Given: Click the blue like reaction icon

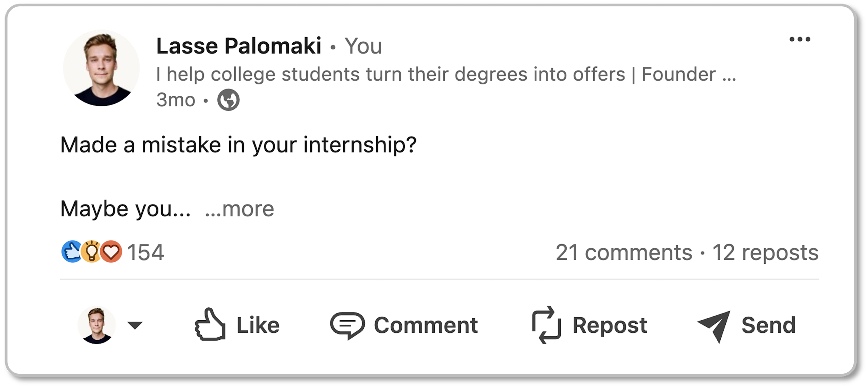Looking at the screenshot, I should point(71,251).
